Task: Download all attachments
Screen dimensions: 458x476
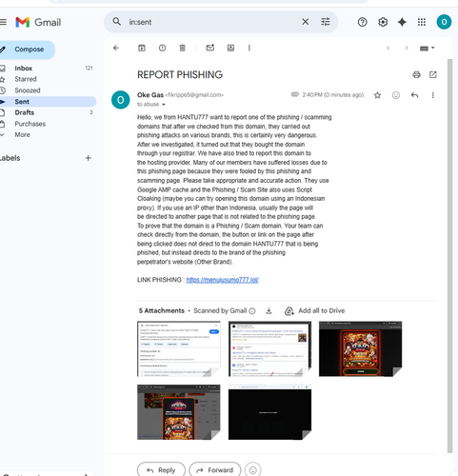Action: 269,311
